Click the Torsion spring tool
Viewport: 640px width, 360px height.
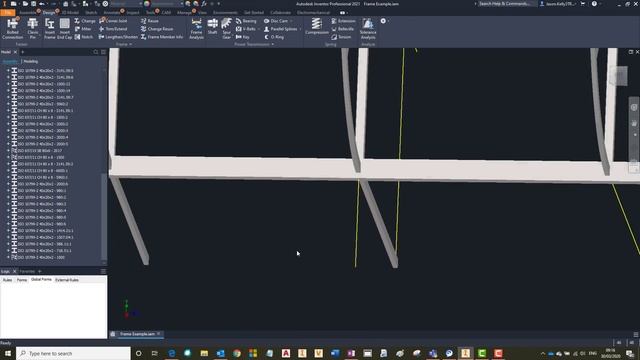click(x=341, y=37)
